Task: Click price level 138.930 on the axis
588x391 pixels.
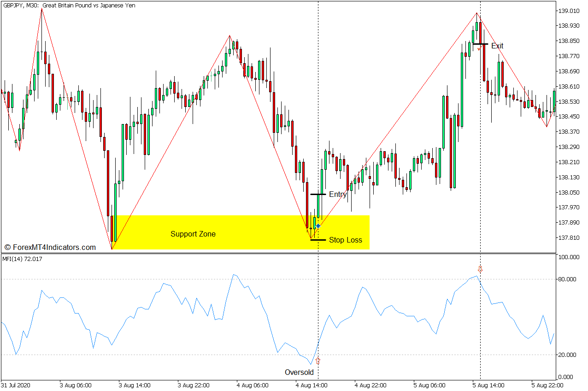Action: pos(569,26)
